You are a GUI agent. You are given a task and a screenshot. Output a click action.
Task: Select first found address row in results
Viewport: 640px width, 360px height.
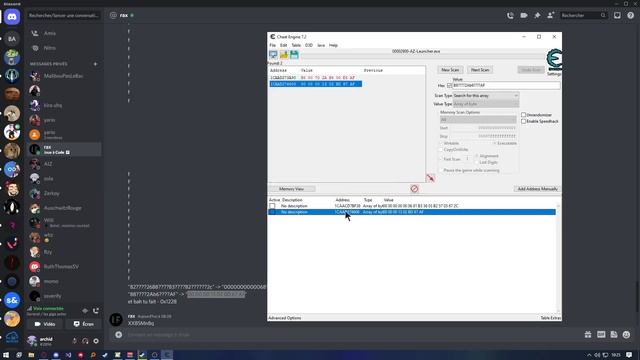[316, 78]
